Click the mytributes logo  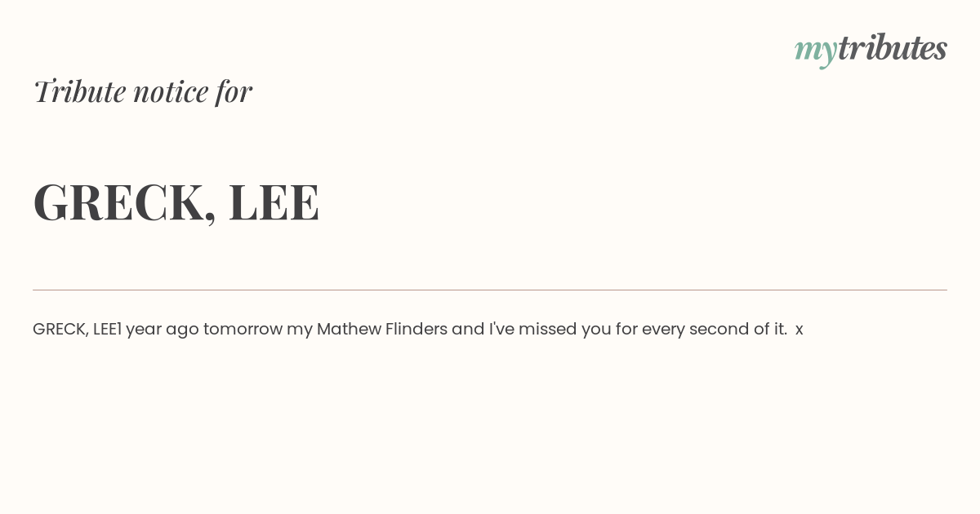[x=871, y=49]
